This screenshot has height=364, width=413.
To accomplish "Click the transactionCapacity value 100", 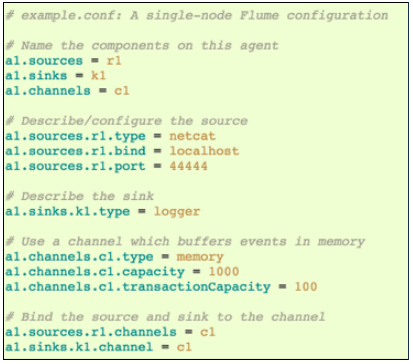I will [306, 287].
